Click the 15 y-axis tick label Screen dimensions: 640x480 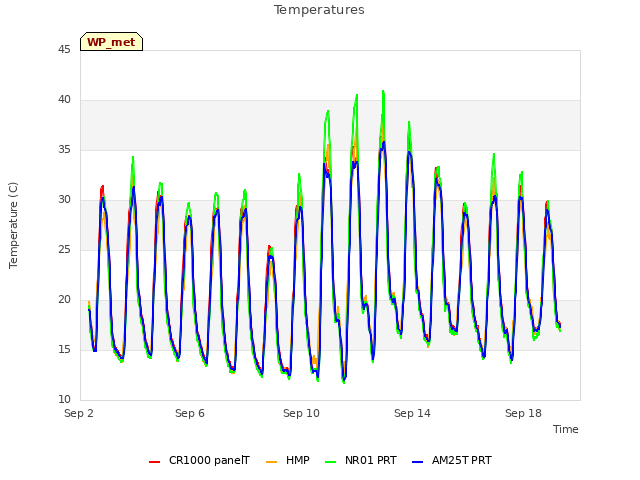[64, 349]
